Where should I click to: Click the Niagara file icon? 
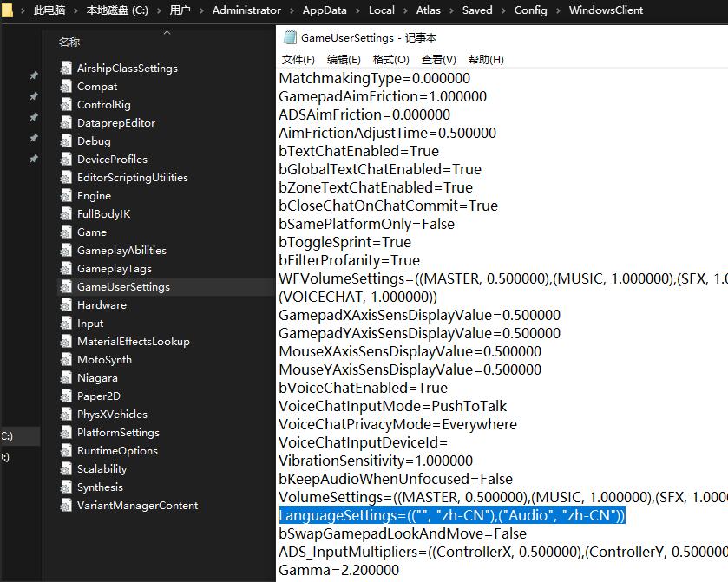(x=66, y=378)
